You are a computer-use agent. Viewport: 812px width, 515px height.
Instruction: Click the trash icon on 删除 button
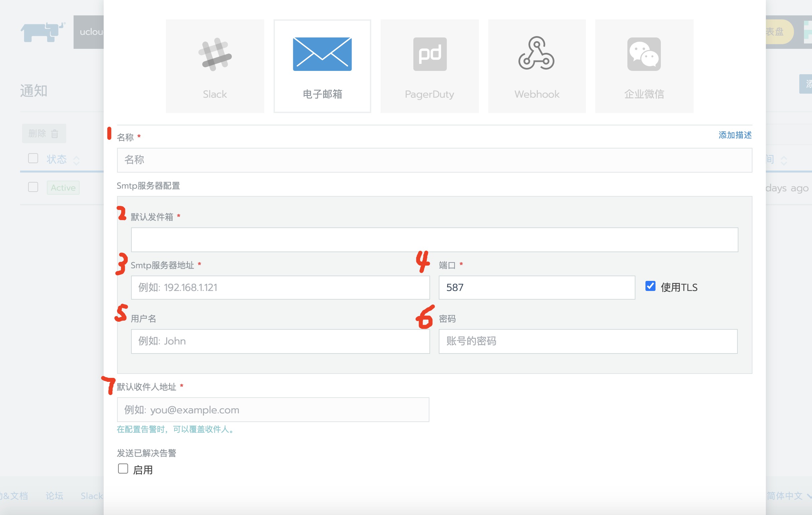click(x=56, y=133)
